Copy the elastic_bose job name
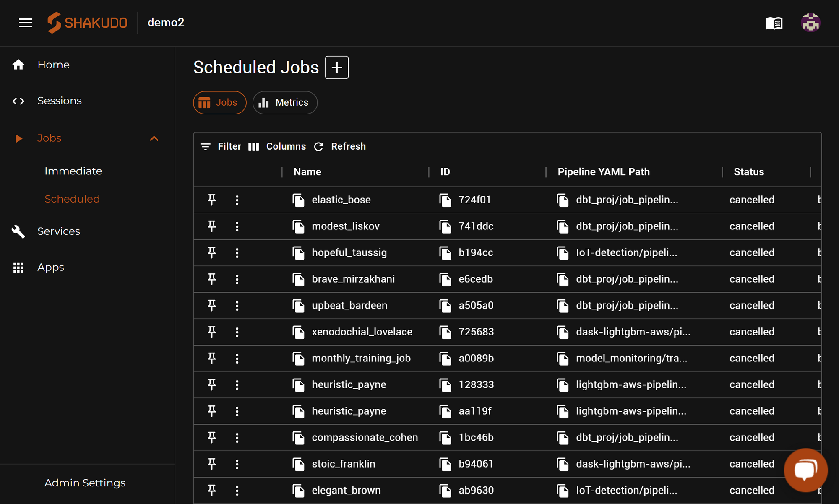This screenshot has height=504, width=839. coord(298,200)
